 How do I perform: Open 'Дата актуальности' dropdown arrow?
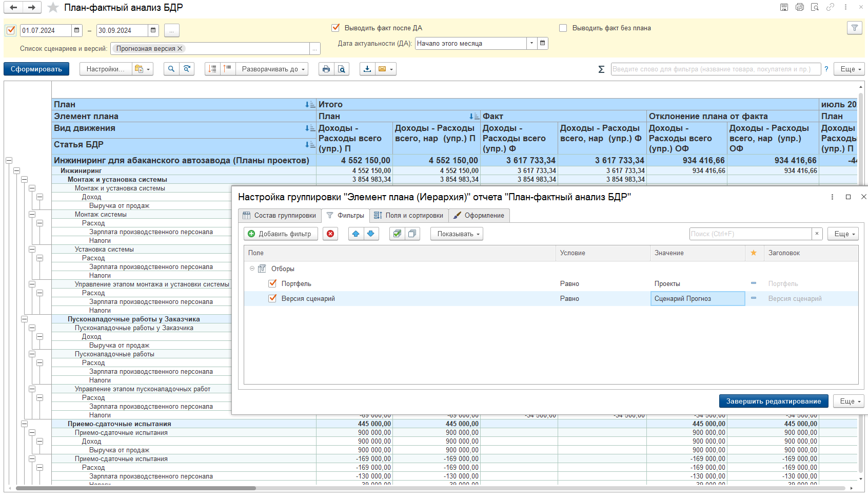tap(531, 44)
